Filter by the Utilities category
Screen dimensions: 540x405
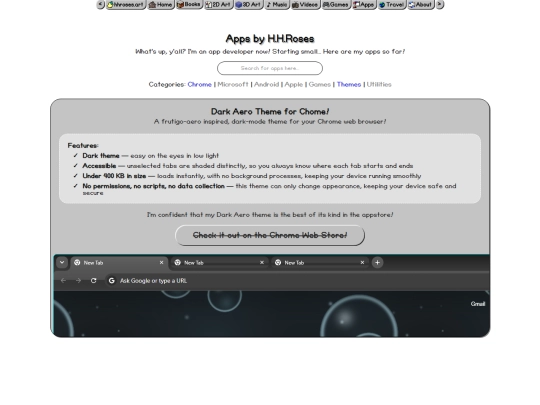point(379,84)
